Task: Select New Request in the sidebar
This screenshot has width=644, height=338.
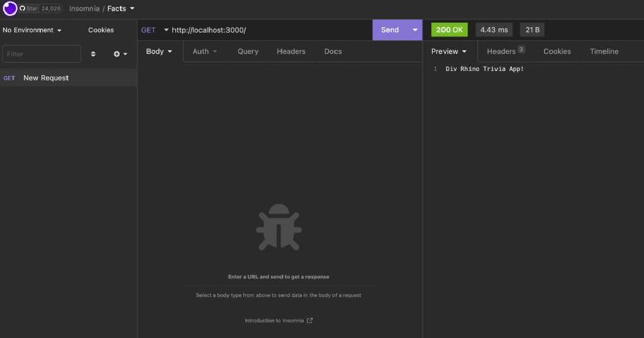Action: click(46, 78)
